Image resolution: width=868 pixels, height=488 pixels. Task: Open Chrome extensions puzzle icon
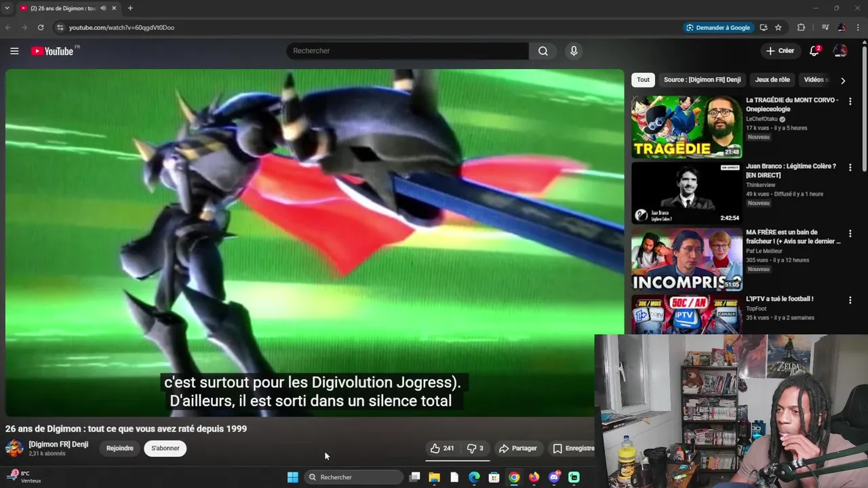[801, 27]
